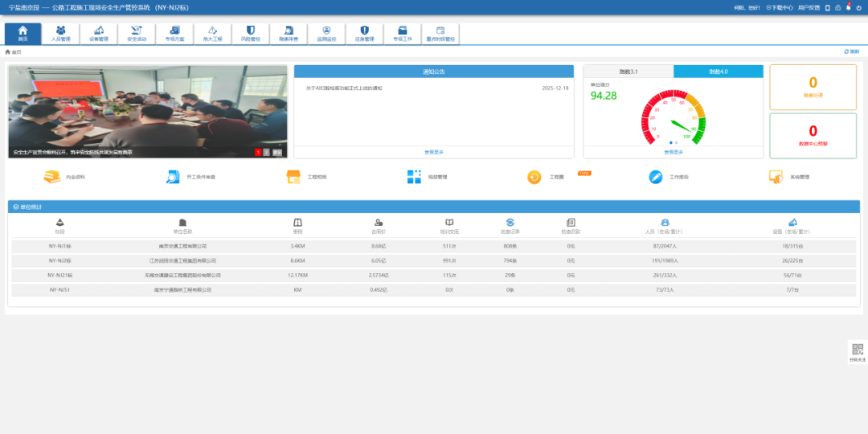Switch to the 指数4.0 tab
The height and width of the screenshot is (434, 868).
[x=718, y=72]
